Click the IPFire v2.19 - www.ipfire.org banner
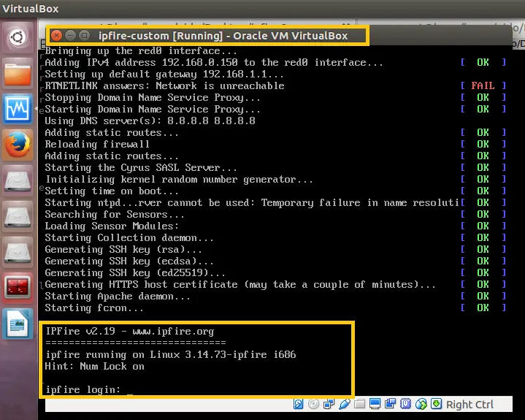The height and width of the screenshot is (420, 525). pyautogui.click(x=130, y=331)
